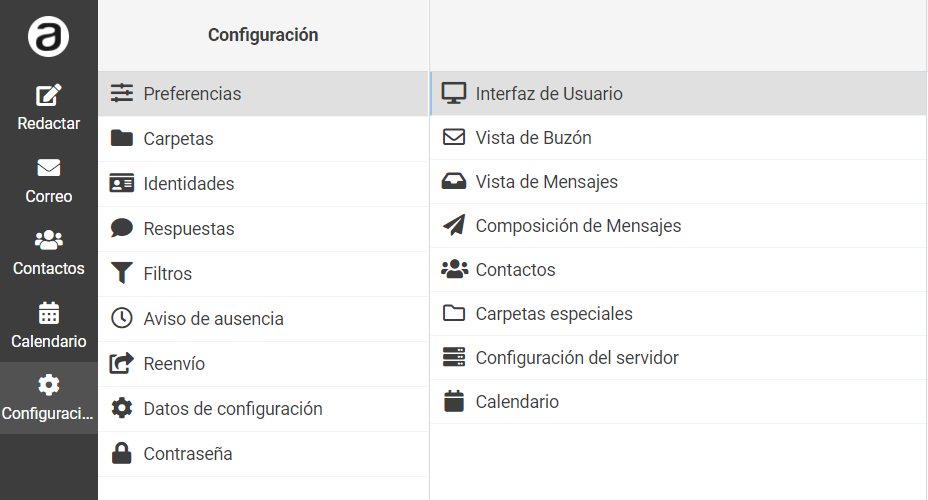Open the Carpetas settings section

(263, 138)
